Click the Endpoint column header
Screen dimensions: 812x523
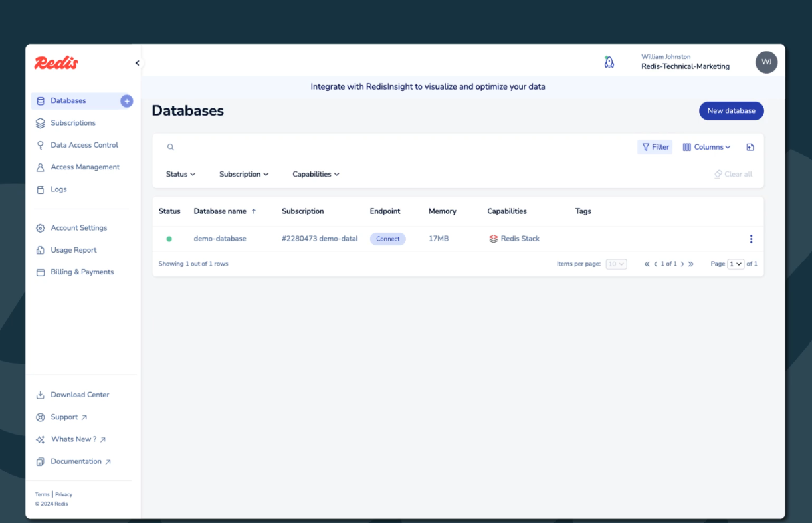(x=385, y=211)
